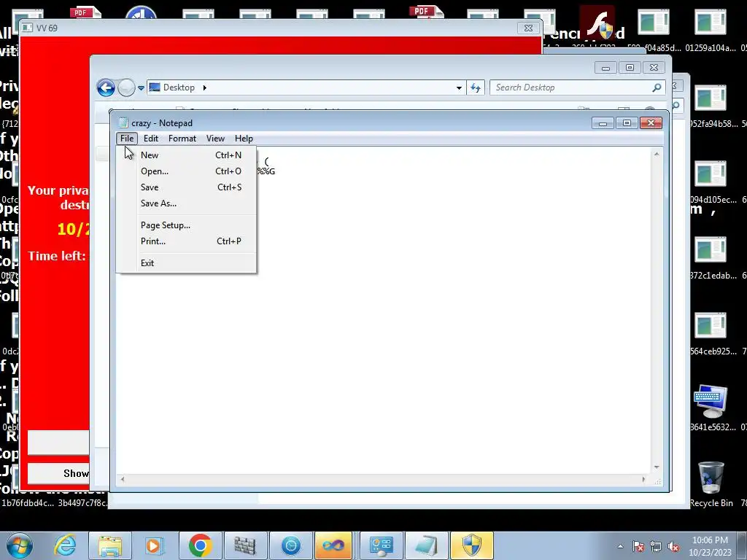747x560 pixels.
Task: Click the Desktop icon in the address bar
Action: pos(155,87)
